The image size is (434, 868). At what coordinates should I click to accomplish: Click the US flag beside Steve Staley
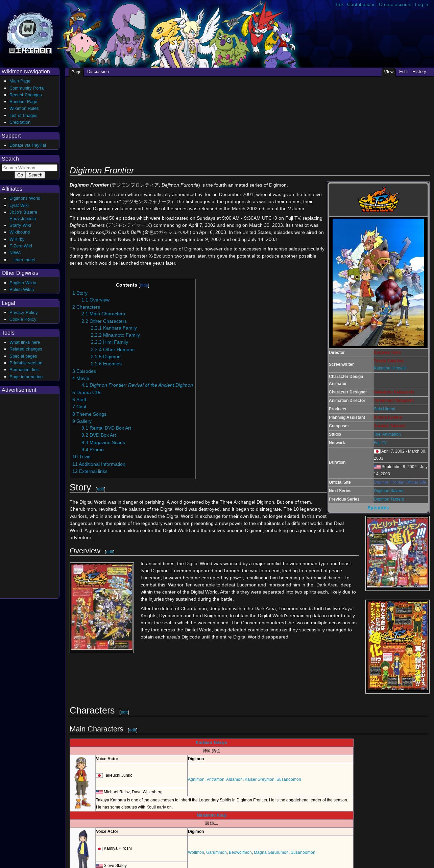pyautogui.click(x=99, y=866)
